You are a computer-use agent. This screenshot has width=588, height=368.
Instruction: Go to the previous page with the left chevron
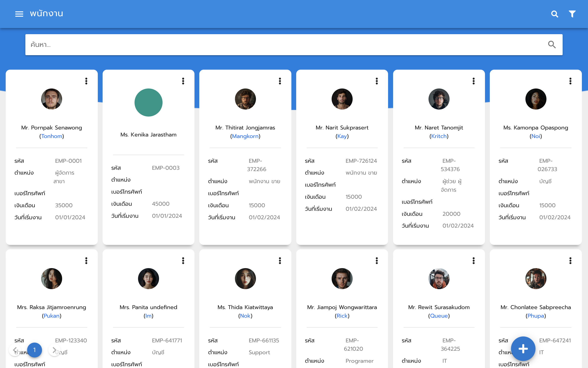pos(15,350)
